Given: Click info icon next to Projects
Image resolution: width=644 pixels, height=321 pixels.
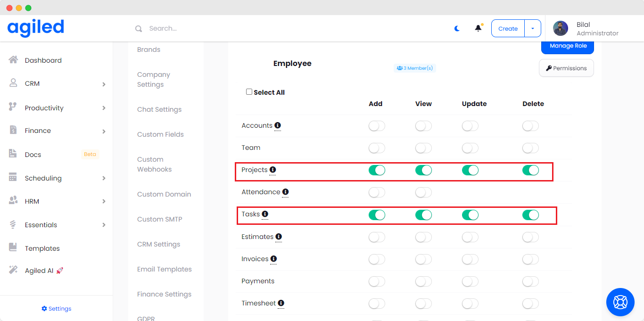Looking at the screenshot, I should [272, 170].
